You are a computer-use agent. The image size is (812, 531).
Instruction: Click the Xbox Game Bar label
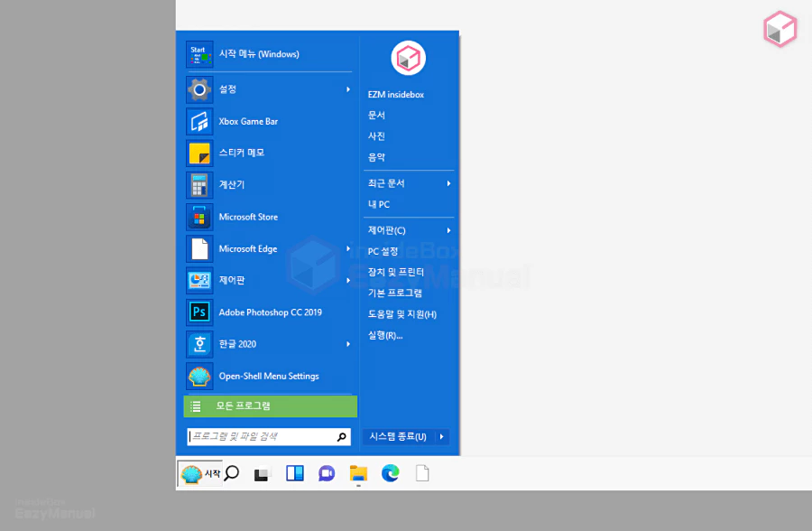tap(248, 121)
